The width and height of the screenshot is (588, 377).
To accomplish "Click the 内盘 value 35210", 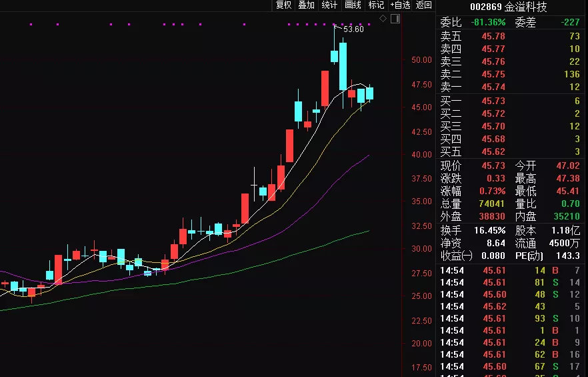I will click(x=567, y=217).
